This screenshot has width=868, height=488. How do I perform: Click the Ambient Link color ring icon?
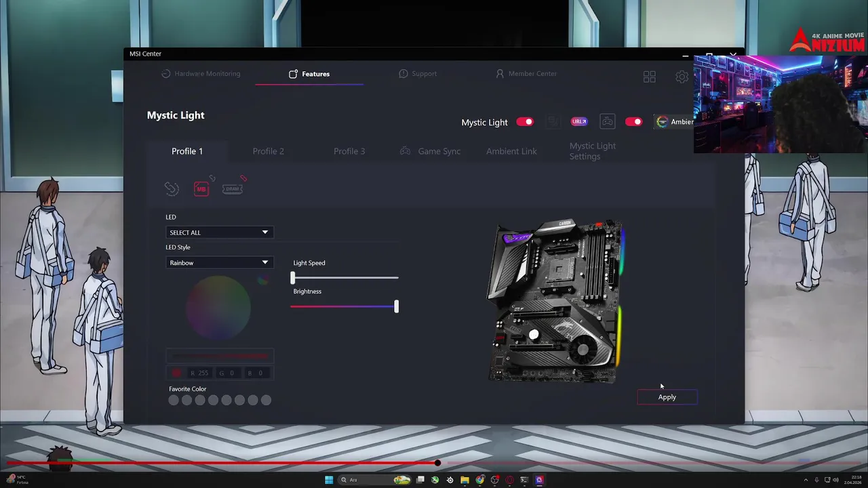click(662, 122)
